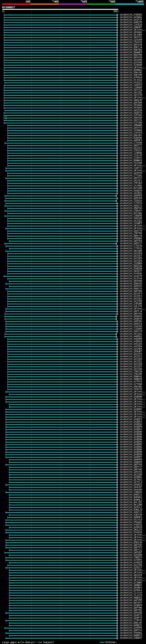Select the label UniRef100_Q6PTN6

[x=131, y=608]
